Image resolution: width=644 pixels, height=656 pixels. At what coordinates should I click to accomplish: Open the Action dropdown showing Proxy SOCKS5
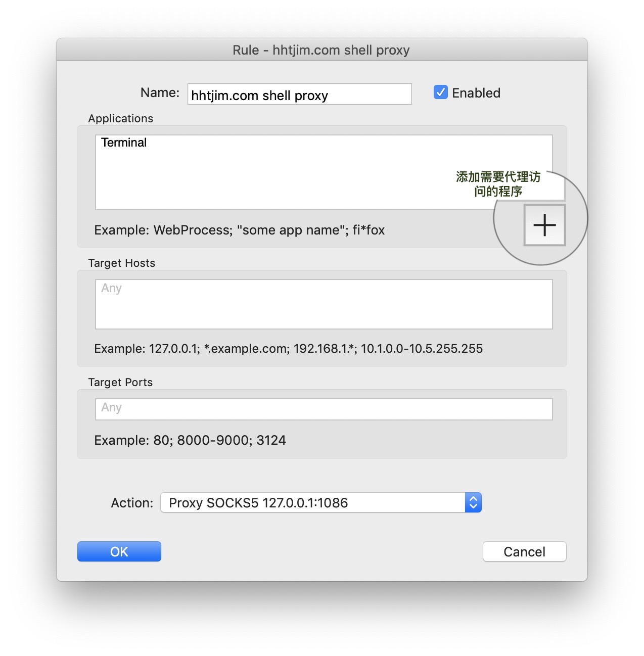tap(313, 502)
